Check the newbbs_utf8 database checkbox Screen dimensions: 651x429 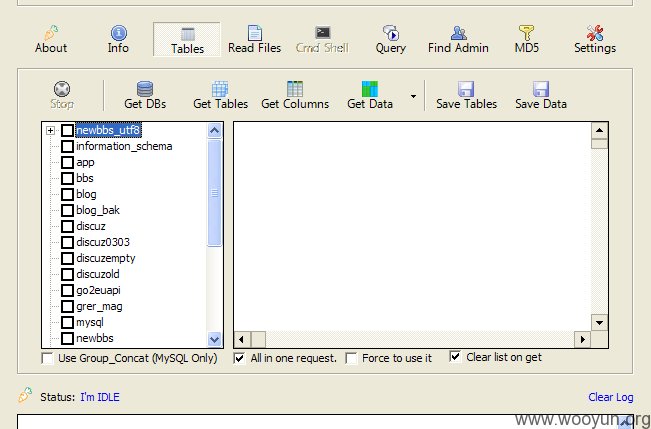point(67,130)
